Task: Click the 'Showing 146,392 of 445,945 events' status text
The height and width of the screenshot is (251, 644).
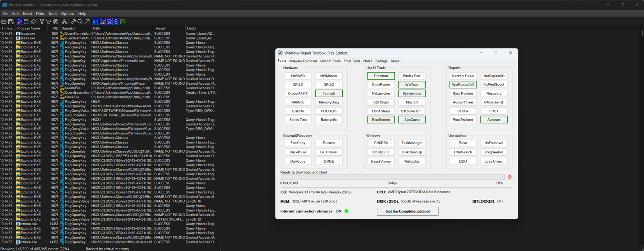Action: [x=35, y=249]
